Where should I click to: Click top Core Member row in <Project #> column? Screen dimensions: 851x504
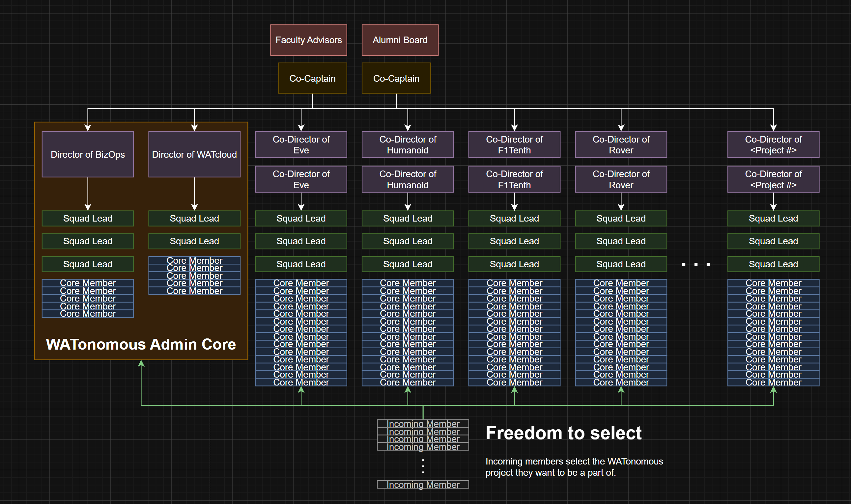774,283
